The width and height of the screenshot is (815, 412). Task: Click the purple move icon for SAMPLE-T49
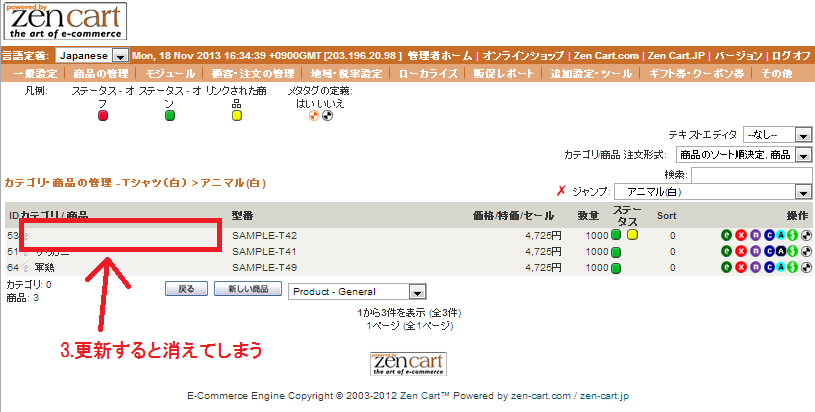(754, 268)
